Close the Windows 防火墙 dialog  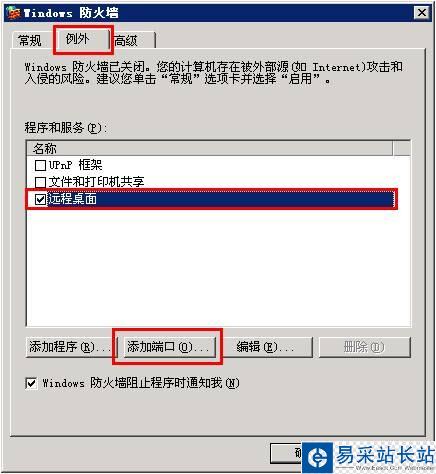pos(422,13)
